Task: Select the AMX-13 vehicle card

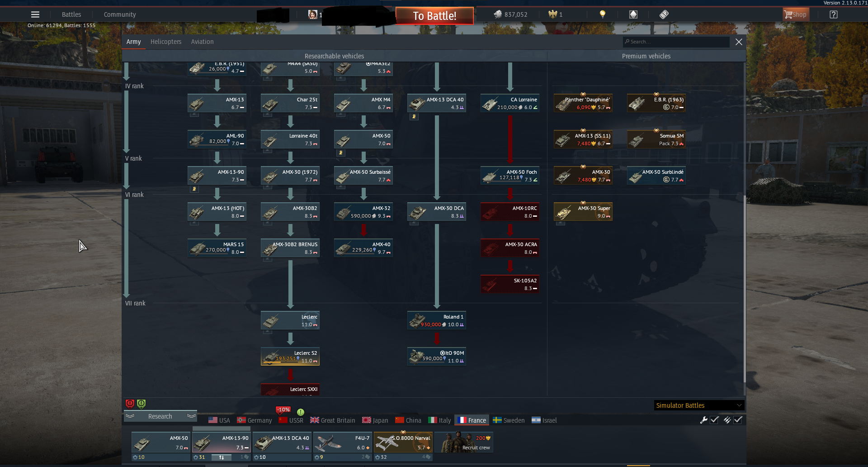Action: click(217, 103)
